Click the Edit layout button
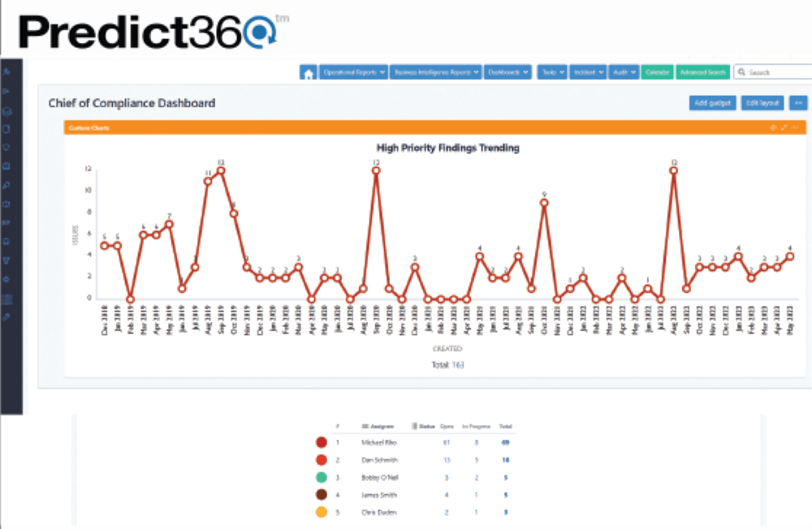Viewport: 812px width, 529px height. (762, 103)
